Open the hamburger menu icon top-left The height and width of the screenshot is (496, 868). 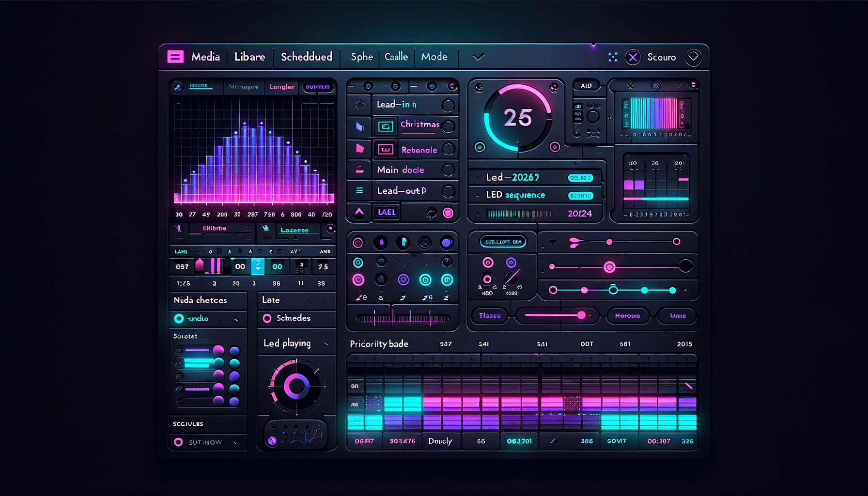pos(175,57)
